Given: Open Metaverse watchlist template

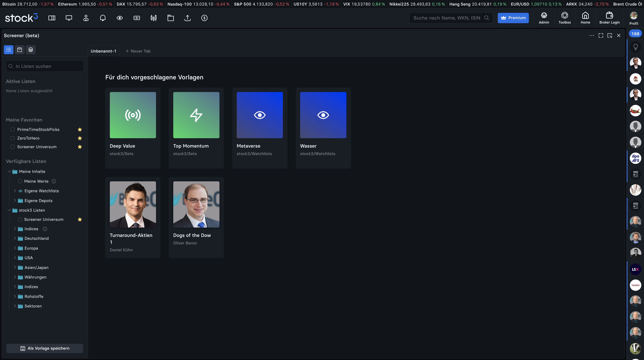Looking at the screenshot, I should tap(260, 128).
